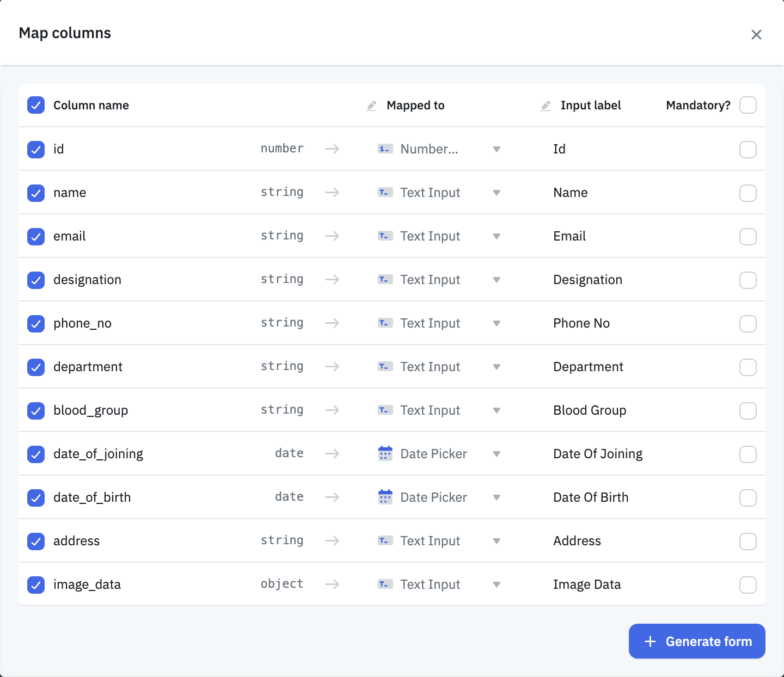Close the Map columns dialog

click(756, 34)
